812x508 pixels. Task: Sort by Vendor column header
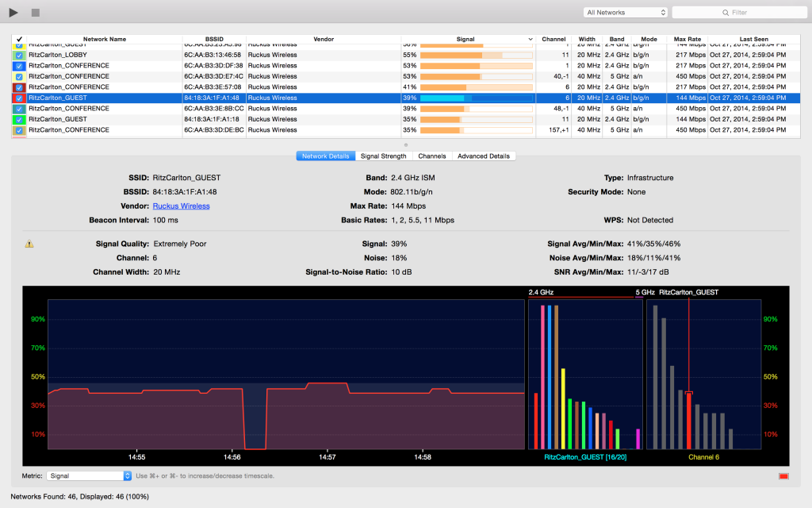click(x=324, y=40)
